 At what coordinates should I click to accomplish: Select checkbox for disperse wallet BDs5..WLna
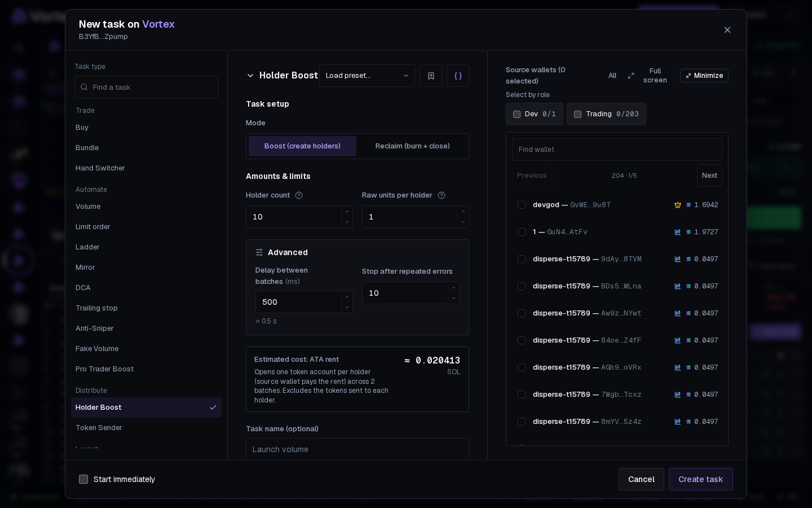coord(522,286)
